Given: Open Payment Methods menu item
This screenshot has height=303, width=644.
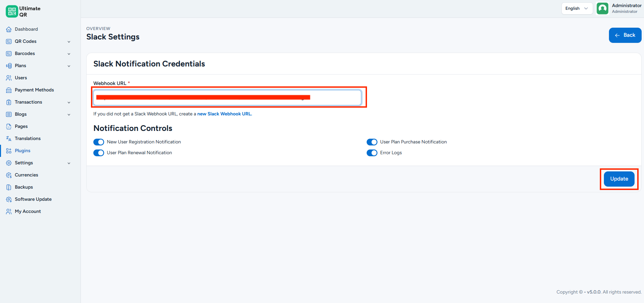Looking at the screenshot, I should (x=40, y=90).
